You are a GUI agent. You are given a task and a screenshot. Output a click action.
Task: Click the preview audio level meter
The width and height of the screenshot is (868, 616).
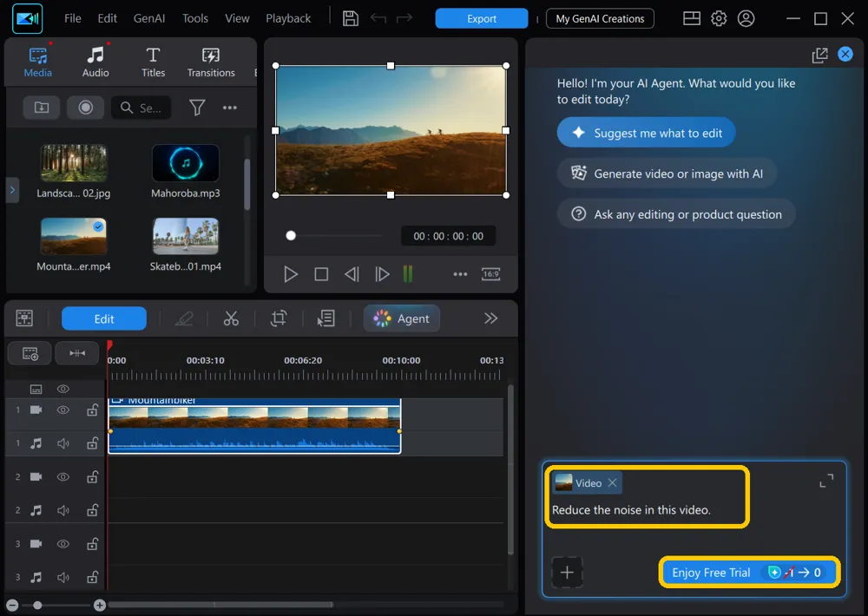click(x=407, y=274)
